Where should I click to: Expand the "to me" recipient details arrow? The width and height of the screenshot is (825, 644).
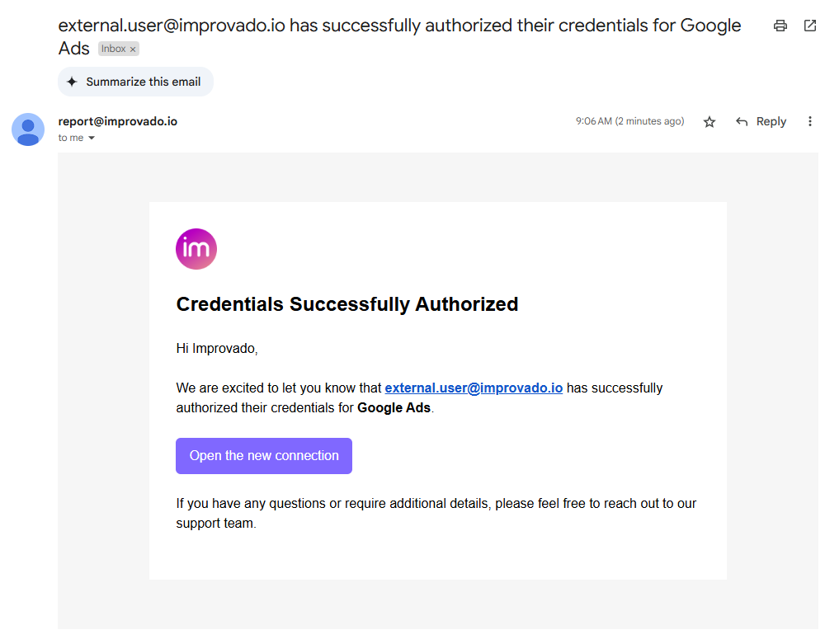(x=92, y=139)
